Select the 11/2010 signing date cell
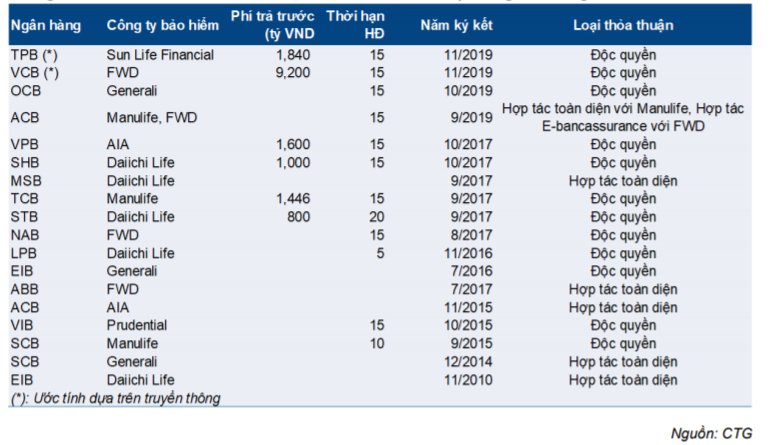This screenshot has width=775, height=445. (x=469, y=379)
